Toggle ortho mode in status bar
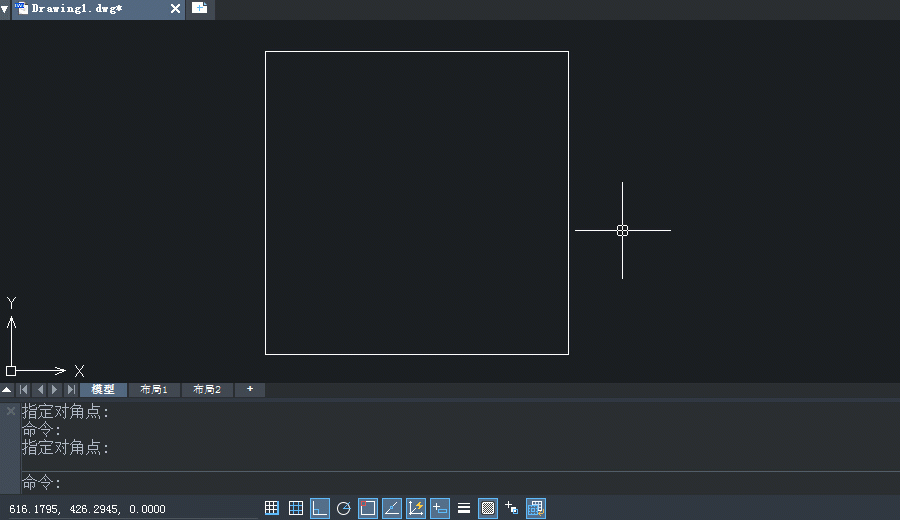 tap(320, 508)
